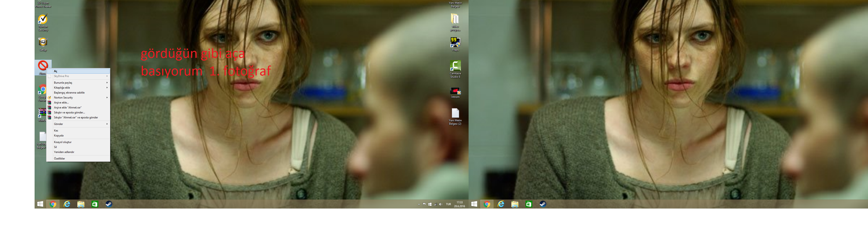Click the network signal tray icon

[x=435, y=204]
